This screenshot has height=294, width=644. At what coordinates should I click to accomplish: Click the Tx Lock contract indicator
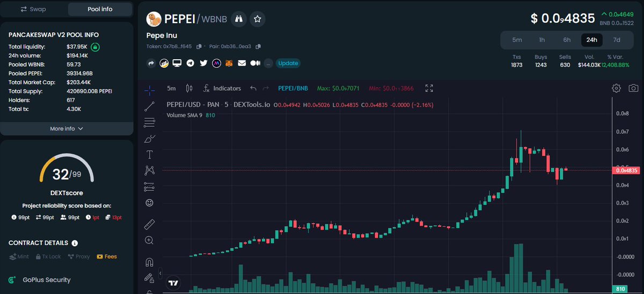point(48,256)
